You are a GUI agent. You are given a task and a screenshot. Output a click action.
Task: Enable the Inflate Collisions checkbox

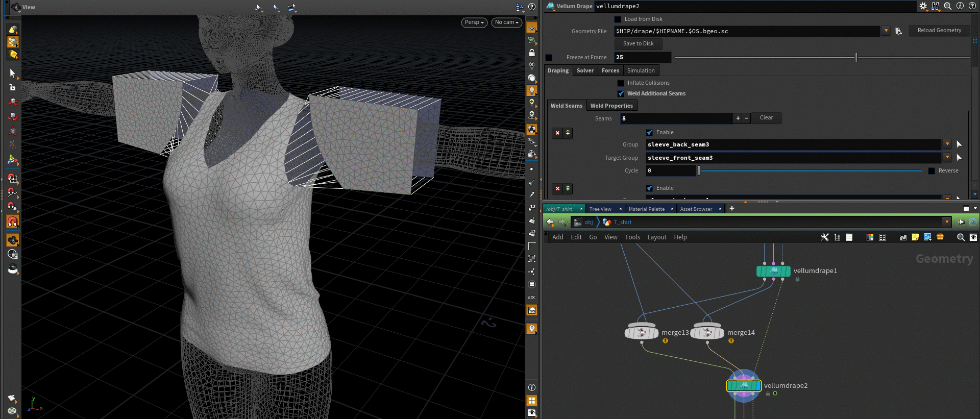pos(621,83)
